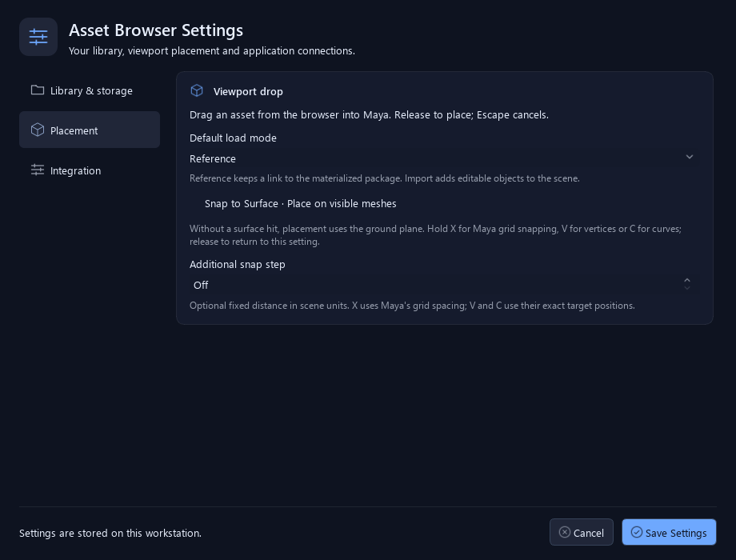
Task: Open the Default load mode Reference dropdown
Action: point(445,158)
